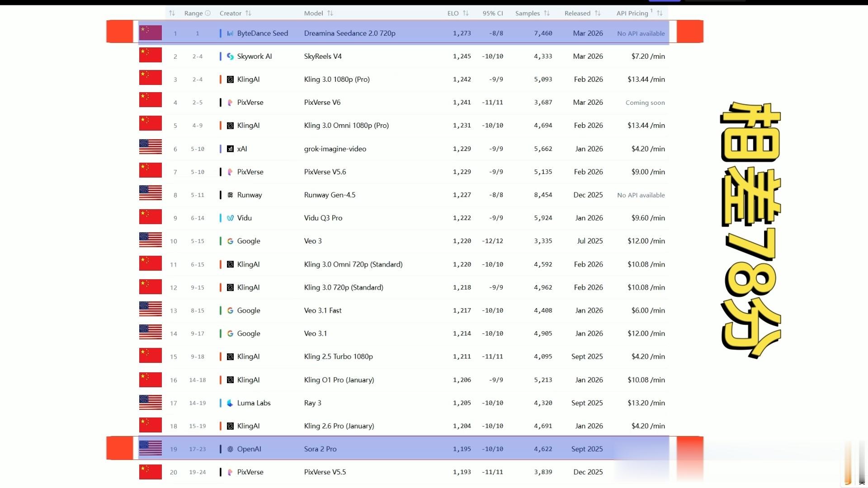Sort by Samples column arrows
This screenshot has height=488, width=868.
[547, 13]
